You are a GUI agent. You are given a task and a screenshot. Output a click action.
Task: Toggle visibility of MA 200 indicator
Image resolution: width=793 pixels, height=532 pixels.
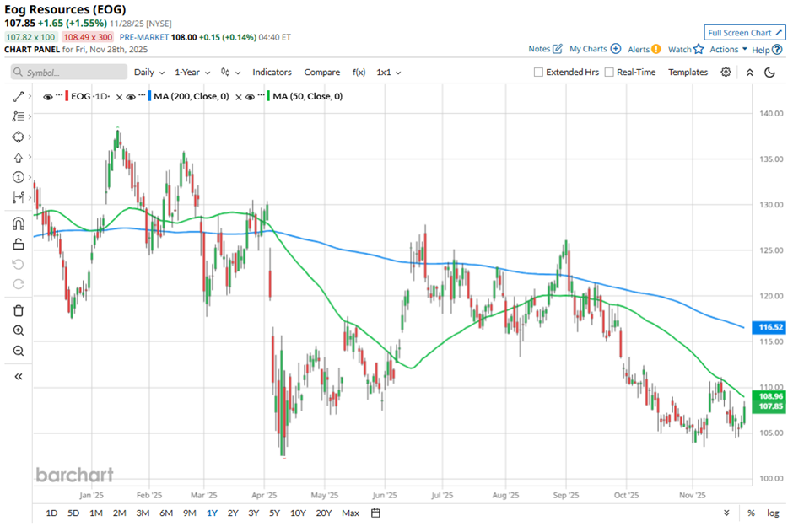(131, 97)
